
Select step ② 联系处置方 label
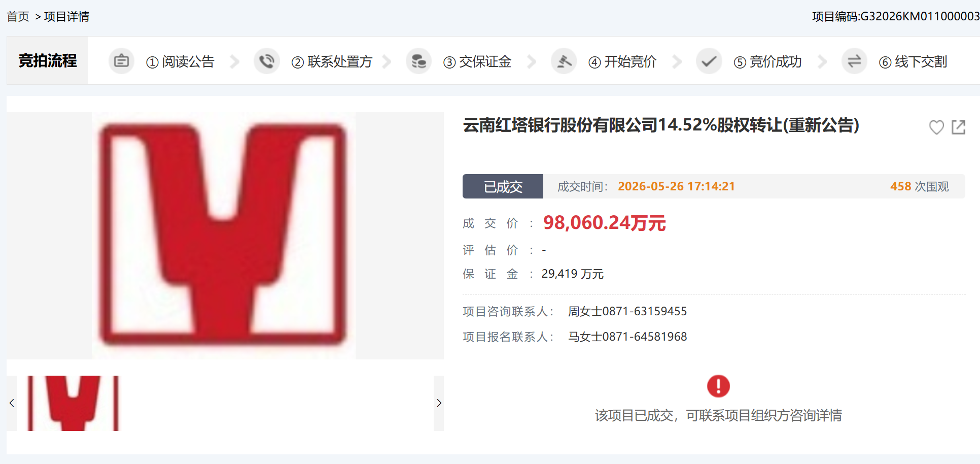[332, 62]
